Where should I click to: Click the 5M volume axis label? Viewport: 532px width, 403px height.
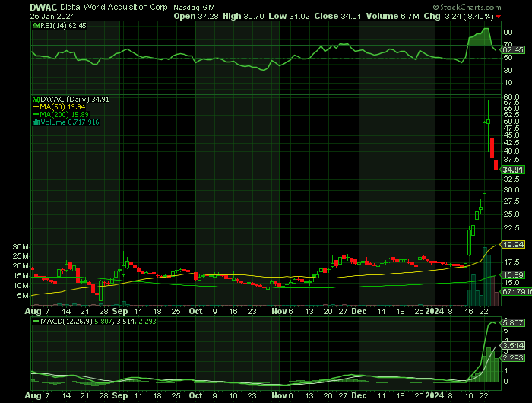[22, 296]
